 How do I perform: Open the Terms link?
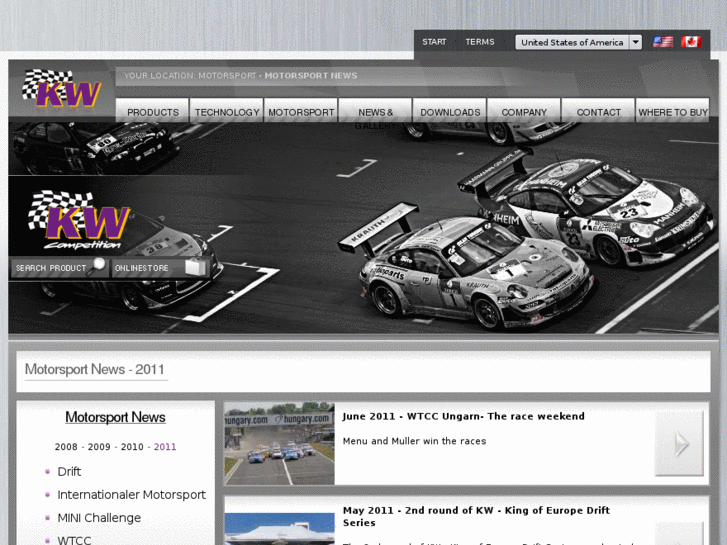[x=480, y=42]
